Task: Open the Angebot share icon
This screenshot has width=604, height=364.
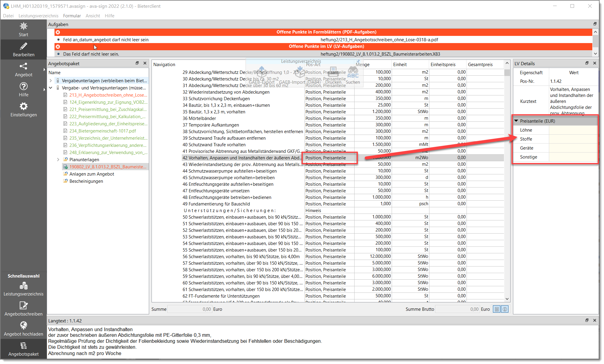Action: pos(23,66)
